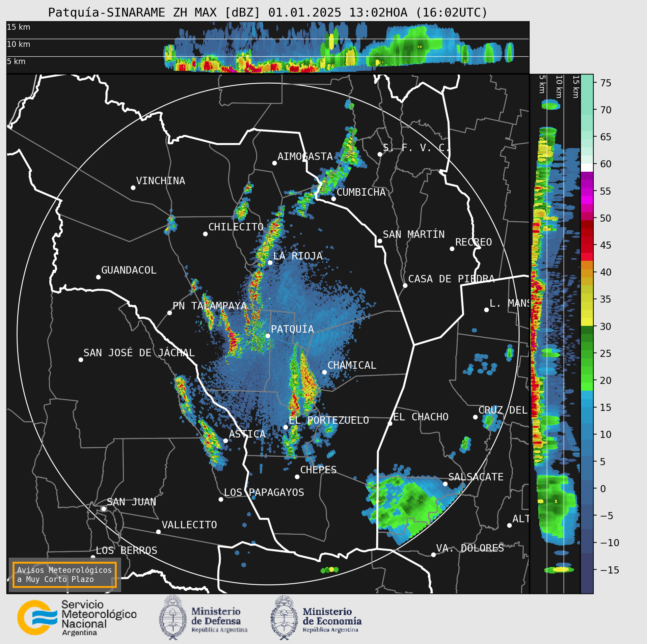
Task: Click the VINCHINA city label
Action: pyautogui.click(x=161, y=181)
